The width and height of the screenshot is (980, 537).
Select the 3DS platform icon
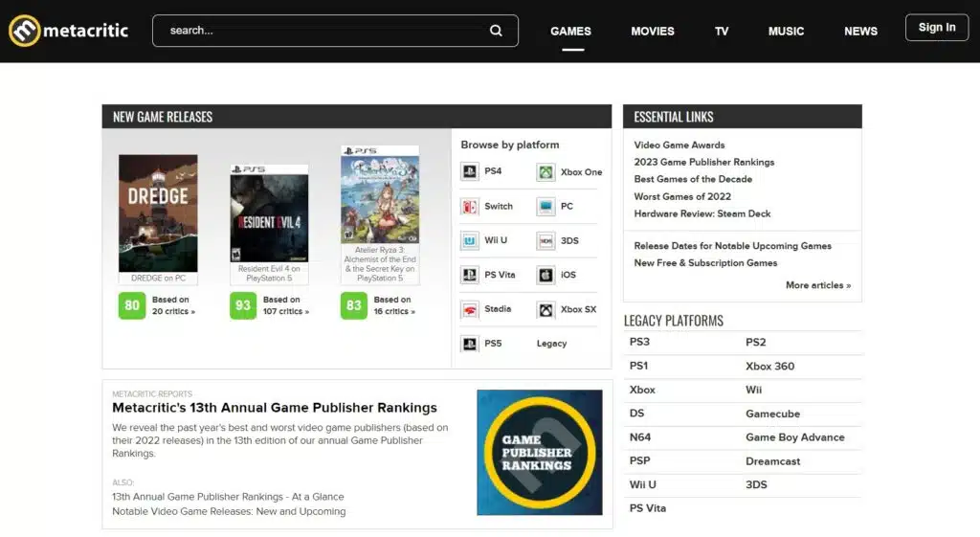(x=546, y=240)
